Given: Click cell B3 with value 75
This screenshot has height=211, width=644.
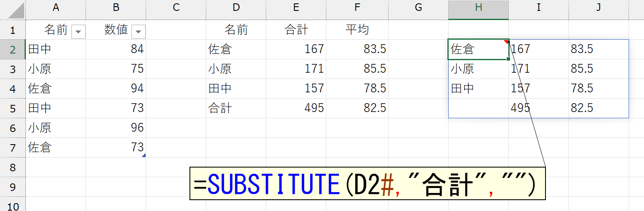Looking at the screenshot, I should point(116,69).
